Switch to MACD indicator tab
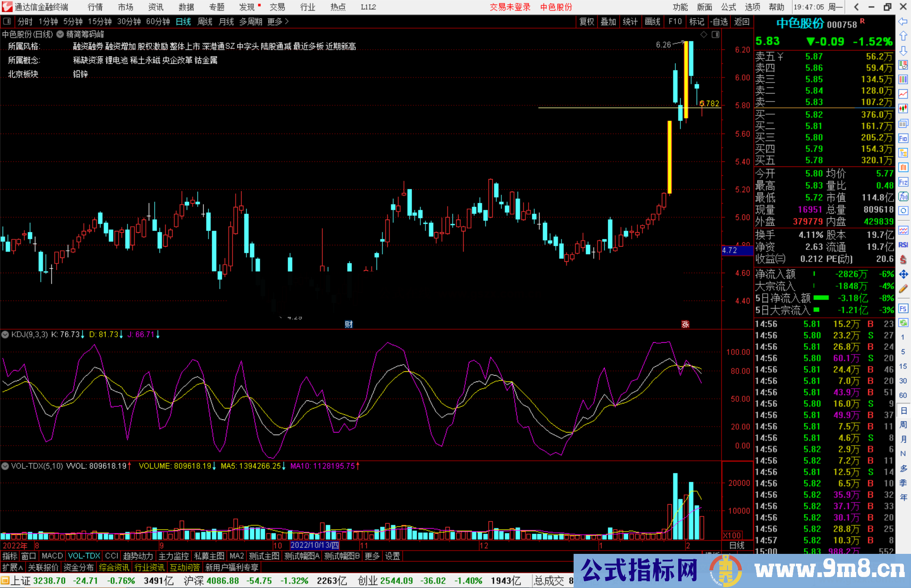The image size is (911, 588). 52,556
